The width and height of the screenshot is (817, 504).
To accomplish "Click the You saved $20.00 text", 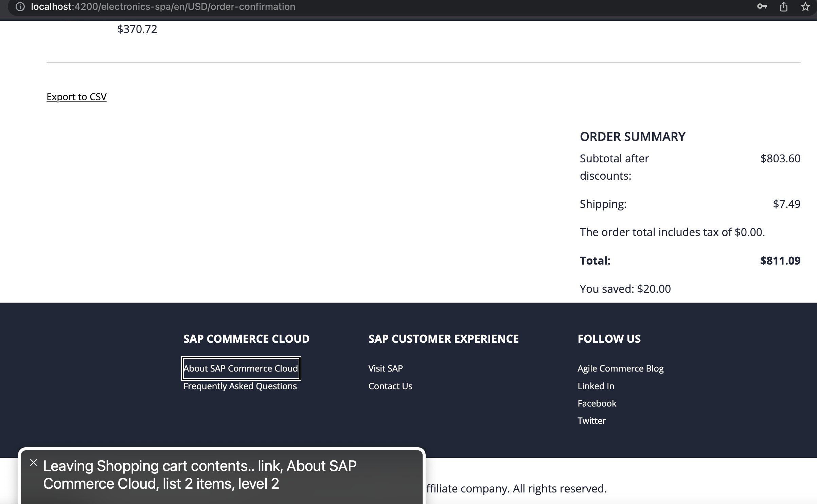I will (625, 289).
